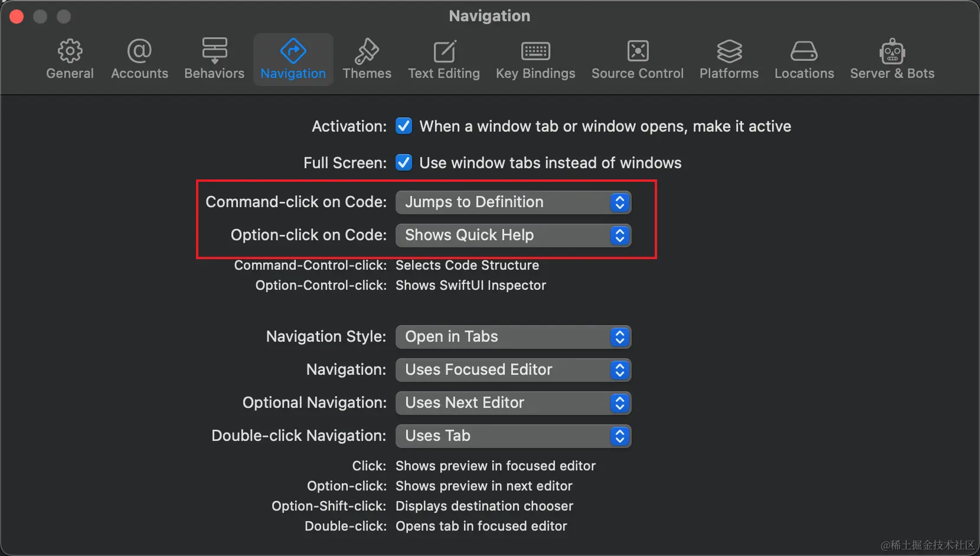Open Accounts preferences at-sign icon

tap(139, 51)
